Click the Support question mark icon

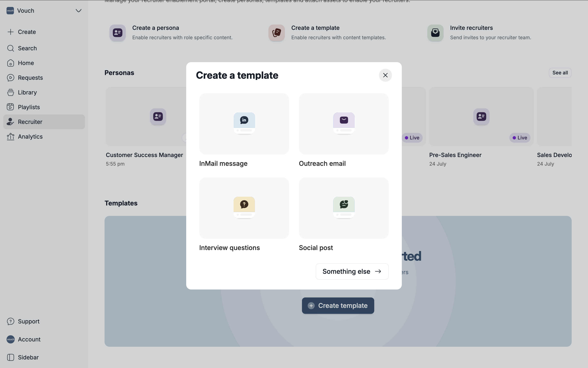tap(10, 321)
